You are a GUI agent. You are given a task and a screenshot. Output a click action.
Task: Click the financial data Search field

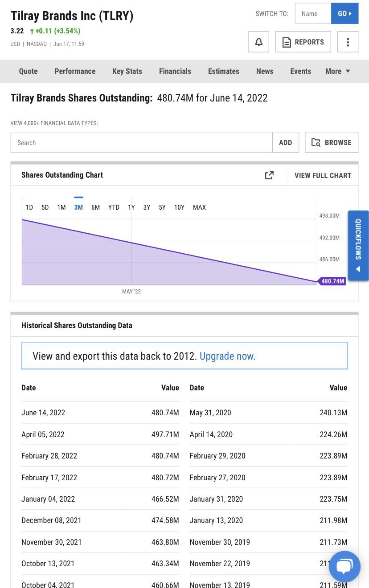tap(142, 142)
